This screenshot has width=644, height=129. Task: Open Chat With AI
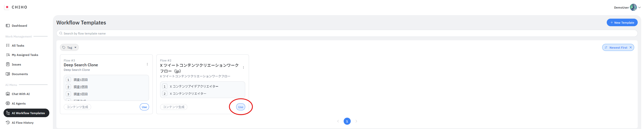tap(21, 94)
